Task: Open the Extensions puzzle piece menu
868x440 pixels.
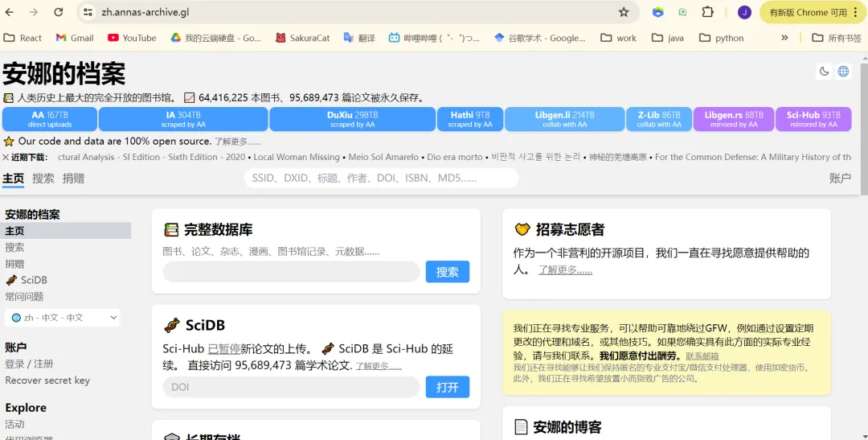Action: click(707, 12)
